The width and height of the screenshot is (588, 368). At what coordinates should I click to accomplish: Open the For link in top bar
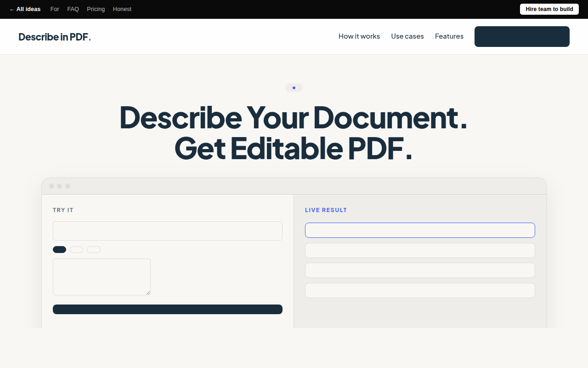pyautogui.click(x=55, y=9)
